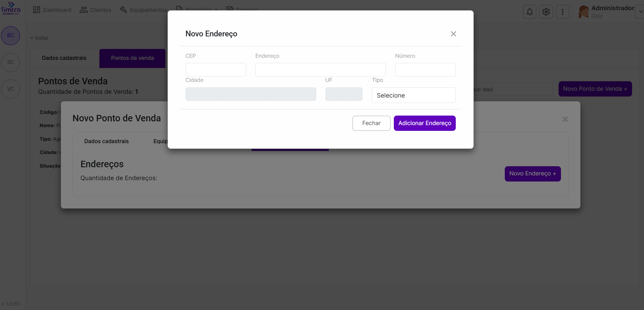The height and width of the screenshot is (310, 644).
Task: Open the Tipo 'Selecione' dropdown
Action: pos(413,95)
